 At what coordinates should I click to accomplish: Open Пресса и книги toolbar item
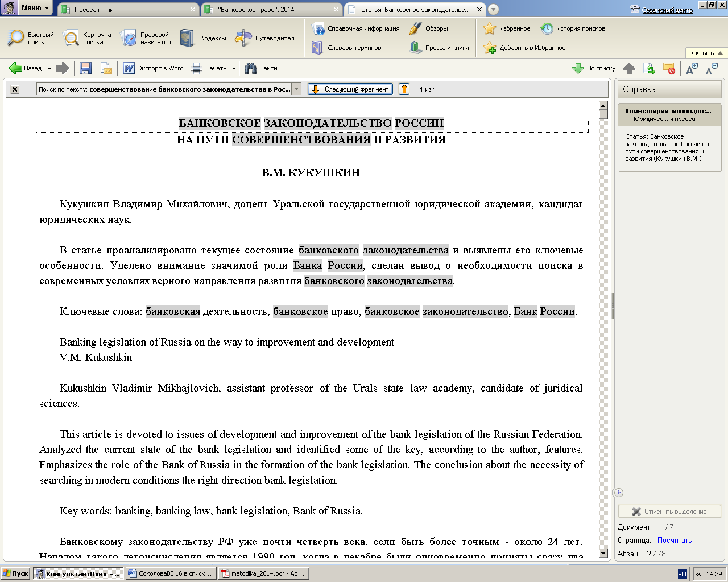pos(439,48)
